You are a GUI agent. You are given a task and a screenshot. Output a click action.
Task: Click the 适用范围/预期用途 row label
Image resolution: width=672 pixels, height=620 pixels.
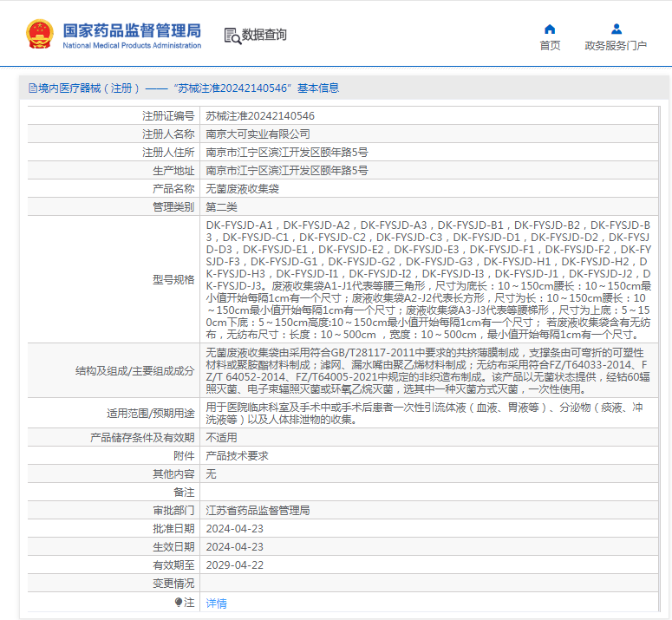pyautogui.click(x=151, y=413)
